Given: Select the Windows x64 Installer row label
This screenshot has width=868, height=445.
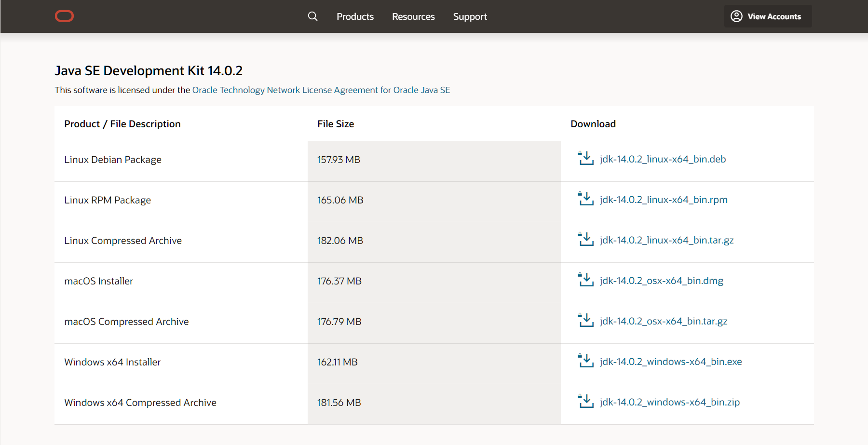Looking at the screenshot, I should 112,362.
